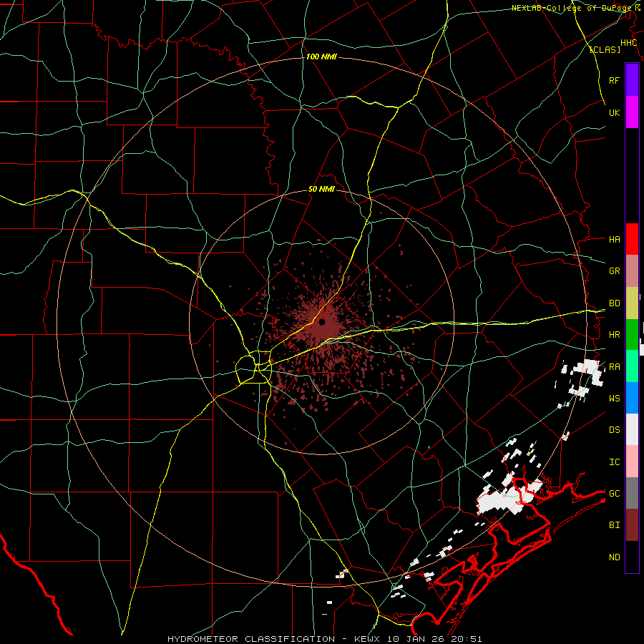Click the "HHC" product code text
644x644 pixels.
pyautogui.click(x=628, y=43)
